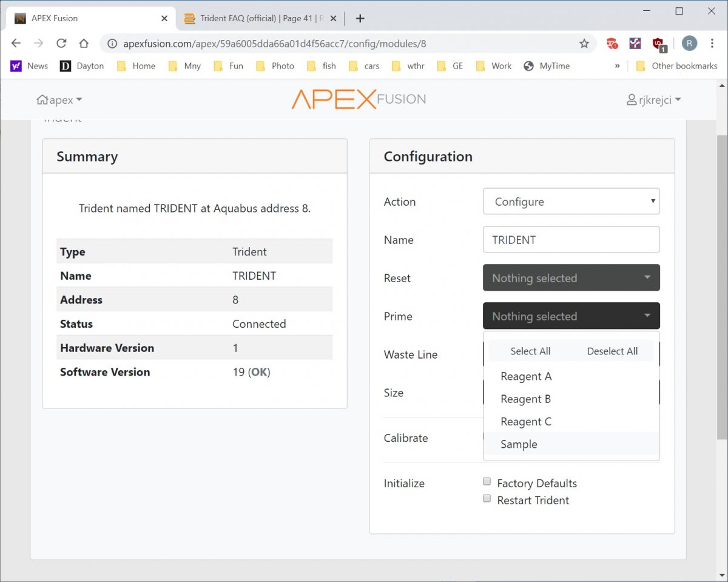Open the Chrome three-dot menu

click(x=713, y=43)
